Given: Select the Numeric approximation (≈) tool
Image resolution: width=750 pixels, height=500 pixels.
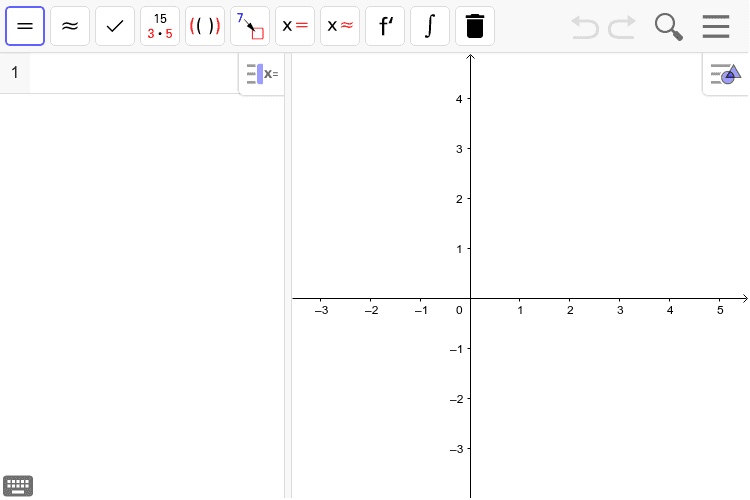Looking at the screenshot, I should click(70, 26).
